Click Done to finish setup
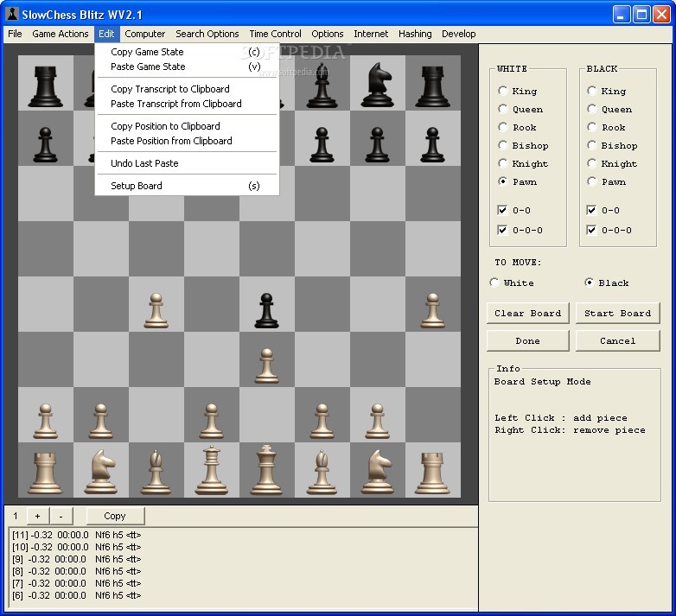Image resolution: width=676 pixels, height=616 pixels. point(527,340)
